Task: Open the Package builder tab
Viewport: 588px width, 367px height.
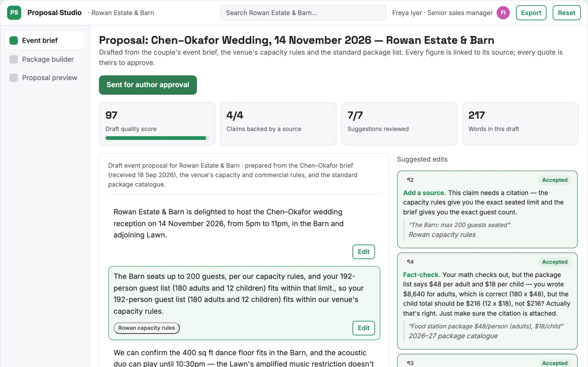Action: 45,59
